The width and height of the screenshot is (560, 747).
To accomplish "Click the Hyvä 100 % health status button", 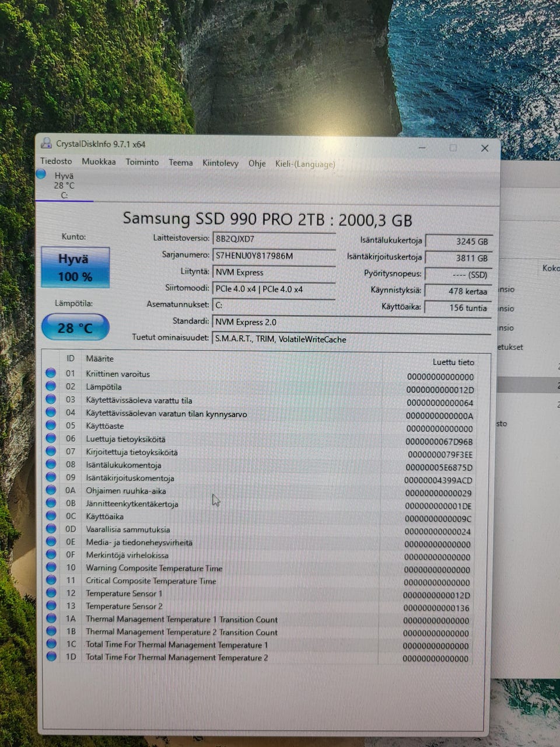I will pyautogui.click(x=75, y=267).
